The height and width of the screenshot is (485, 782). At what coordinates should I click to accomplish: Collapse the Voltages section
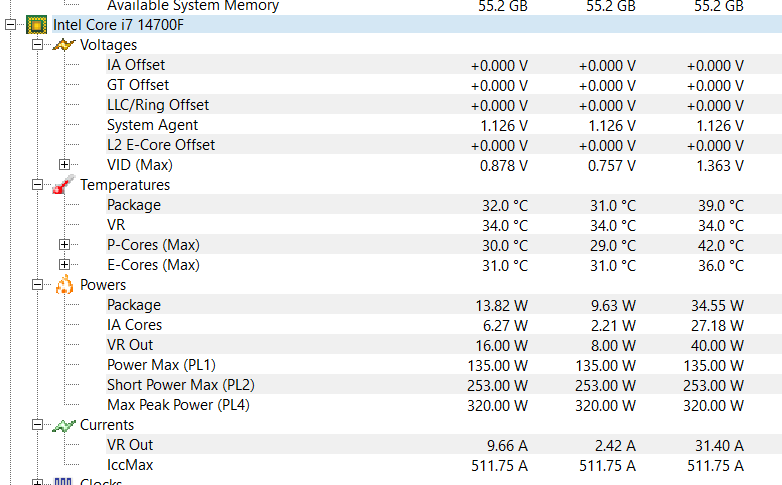coord(37,45)
